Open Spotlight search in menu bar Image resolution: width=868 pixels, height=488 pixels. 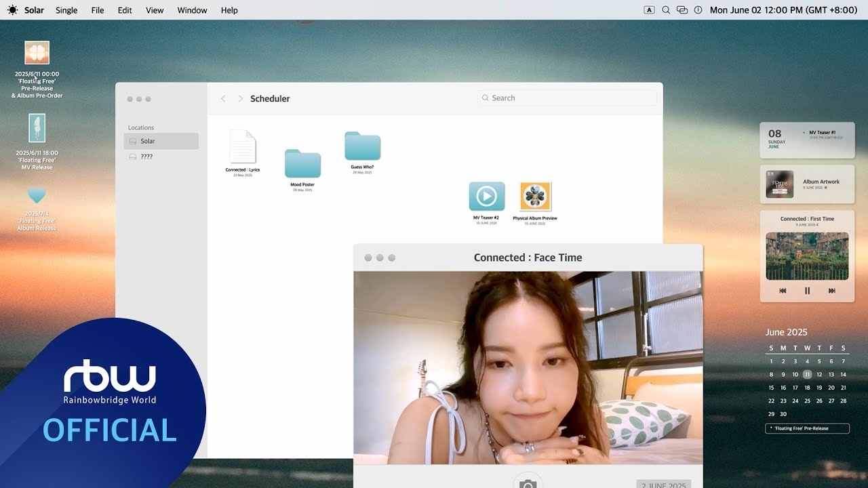[666, 10]
